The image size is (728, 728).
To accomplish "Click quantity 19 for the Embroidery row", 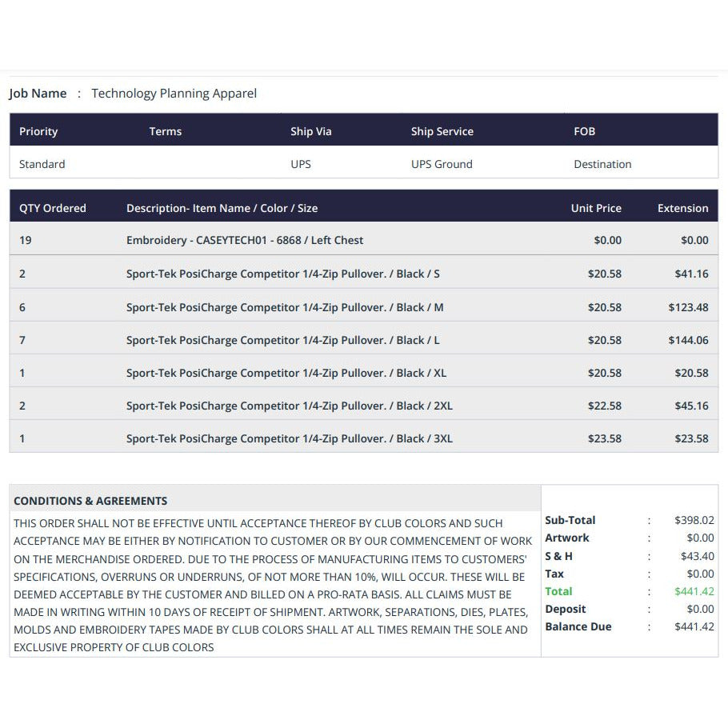I will point(25,240).
